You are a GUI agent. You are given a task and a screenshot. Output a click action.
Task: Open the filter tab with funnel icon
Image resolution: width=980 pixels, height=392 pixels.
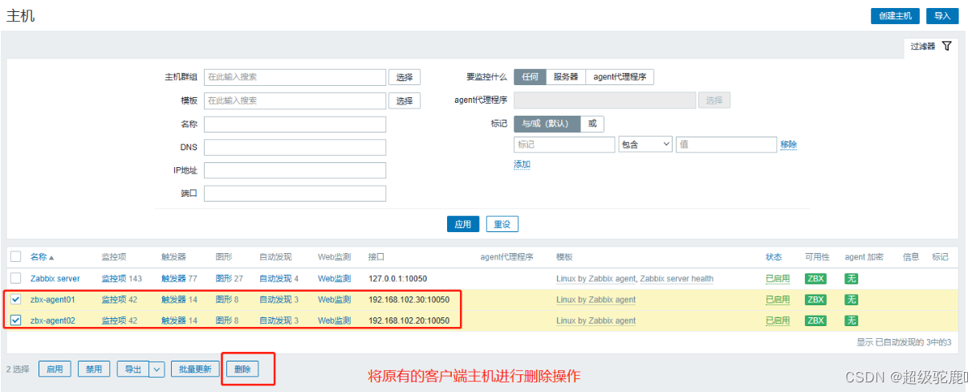(x=930, y=47)
